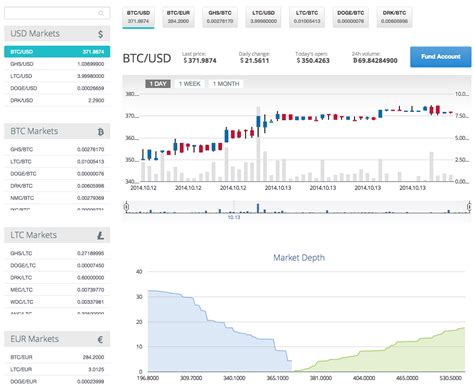Click the Today's open value $350.4263

313,61
